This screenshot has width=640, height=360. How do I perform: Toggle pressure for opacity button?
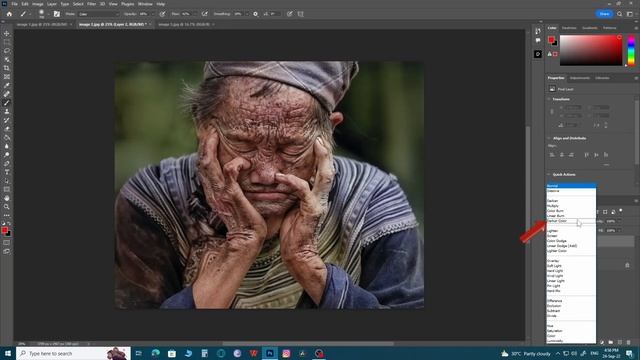pos(162,14)
